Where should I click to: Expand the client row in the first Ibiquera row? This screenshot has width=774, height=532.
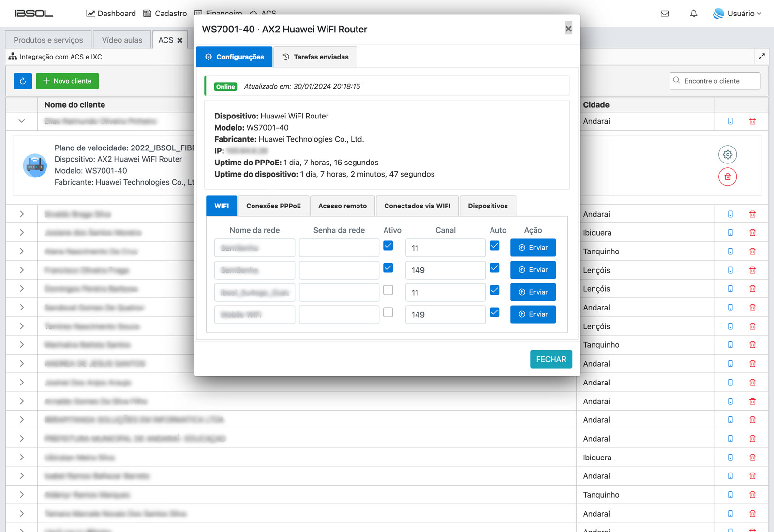click(x=22, y=233)
